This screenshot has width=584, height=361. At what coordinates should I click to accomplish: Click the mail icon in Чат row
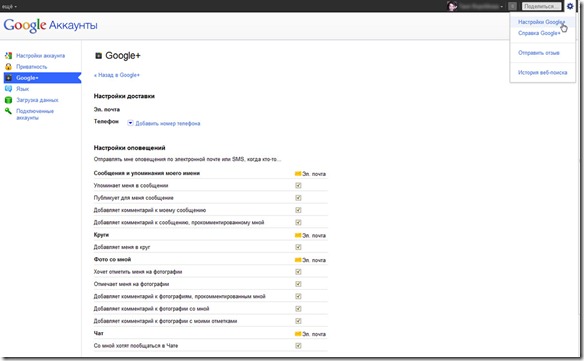[x=298, y=334]
